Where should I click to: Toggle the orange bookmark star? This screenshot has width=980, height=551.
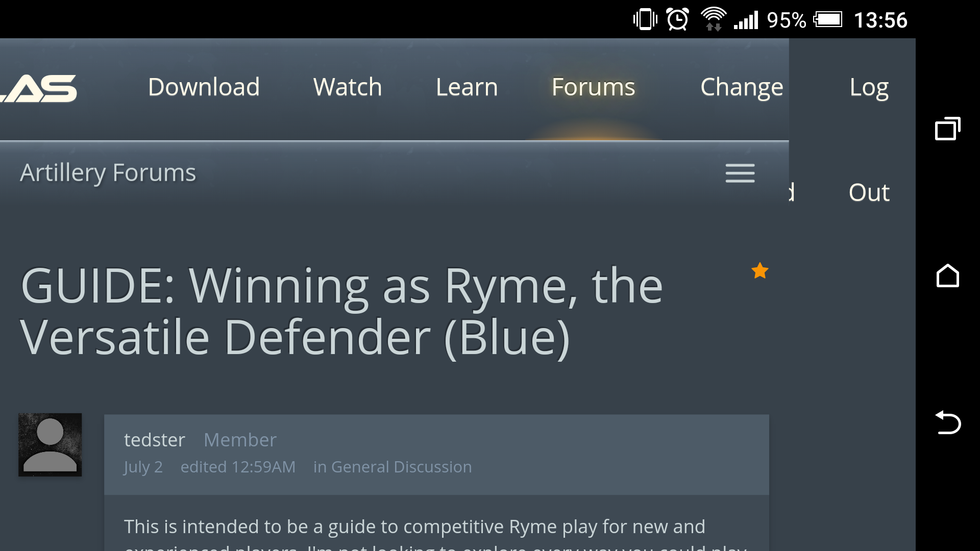pos(759,271)
